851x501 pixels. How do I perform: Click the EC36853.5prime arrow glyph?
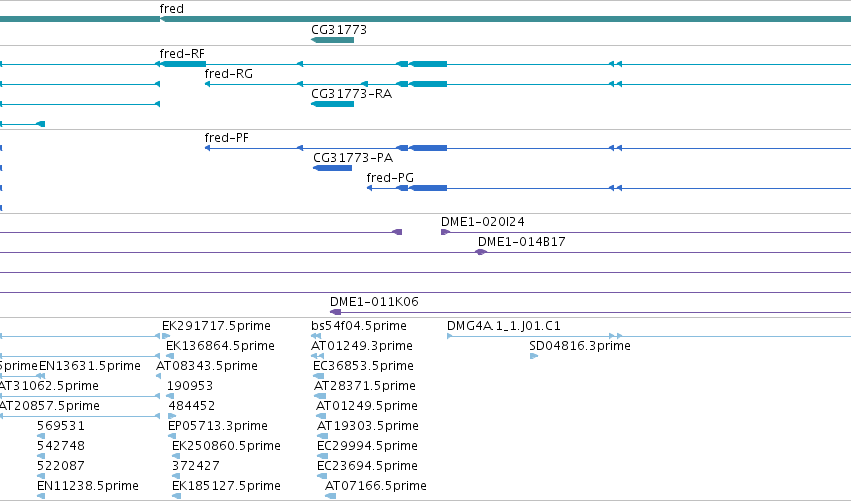(x=319, y=376)
